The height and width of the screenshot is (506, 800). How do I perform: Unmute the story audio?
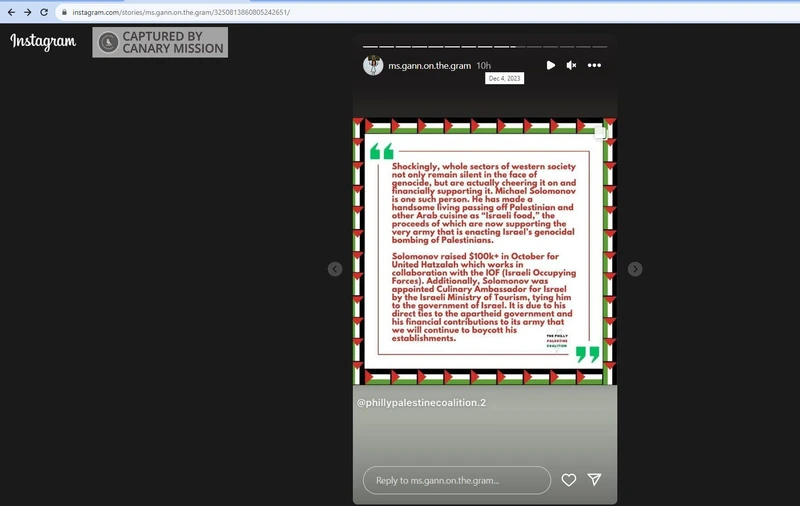point(571,65)
